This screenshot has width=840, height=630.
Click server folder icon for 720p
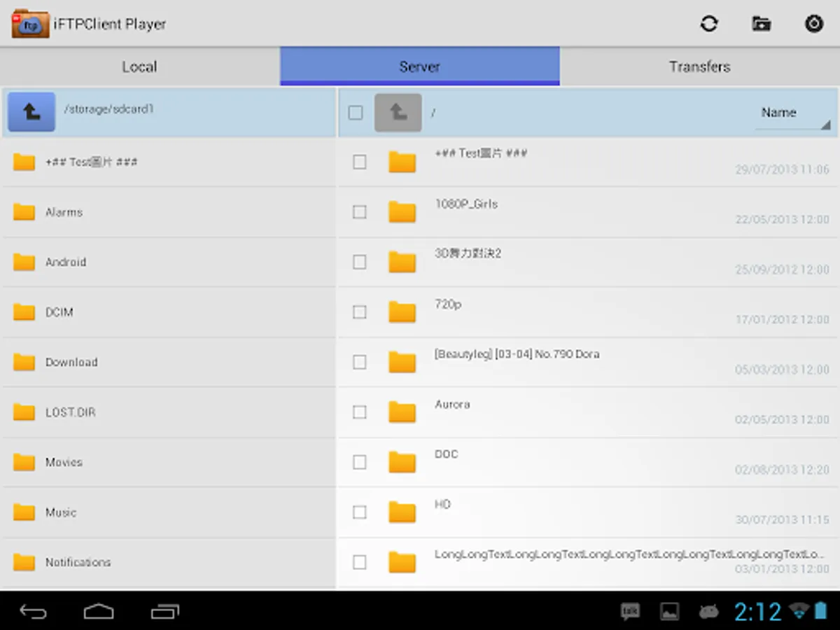(402, 311)
